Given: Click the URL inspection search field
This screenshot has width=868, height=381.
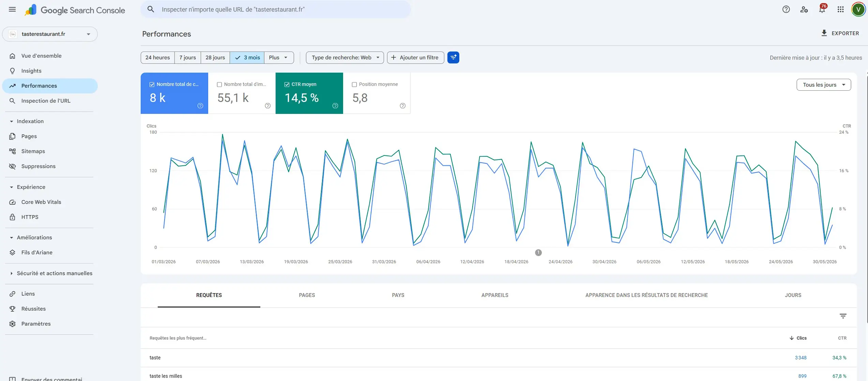Looking at the screenshot, I should [x=275, y=10].
